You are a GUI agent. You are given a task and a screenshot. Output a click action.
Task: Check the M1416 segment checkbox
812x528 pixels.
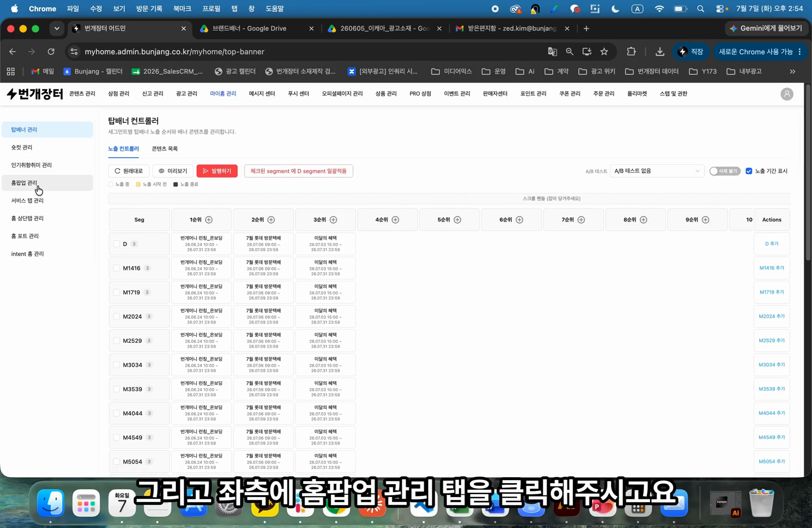coord(116,268)
